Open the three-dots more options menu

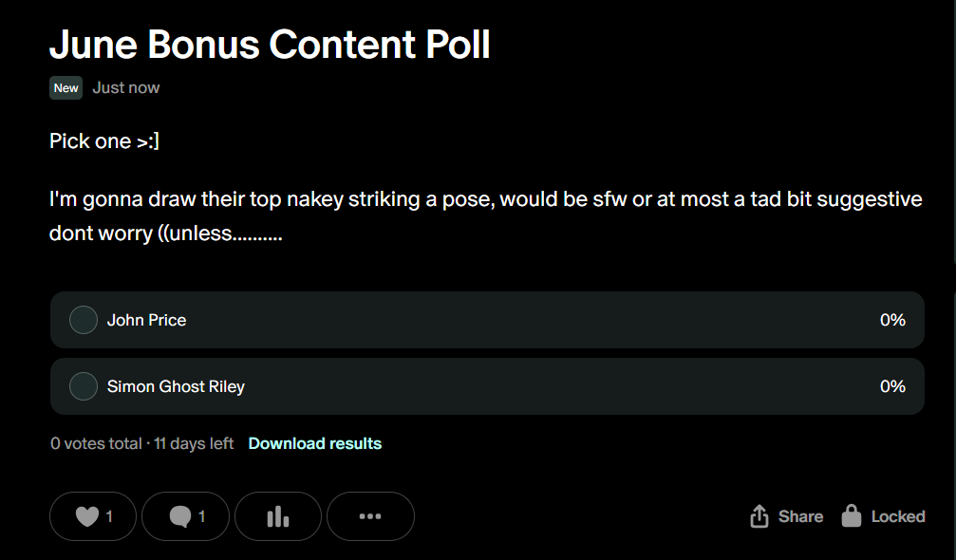[370, 516]
